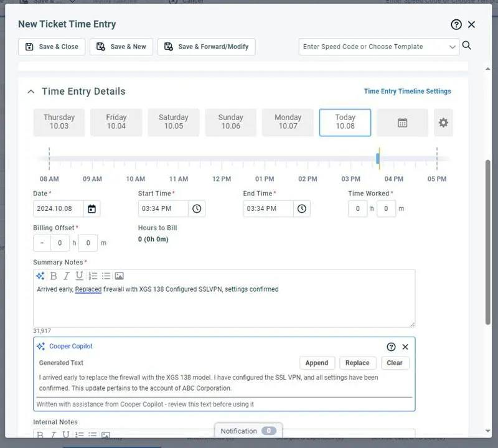Click the search magnifier icon beside Speed Code

click(x=467, y=45)
